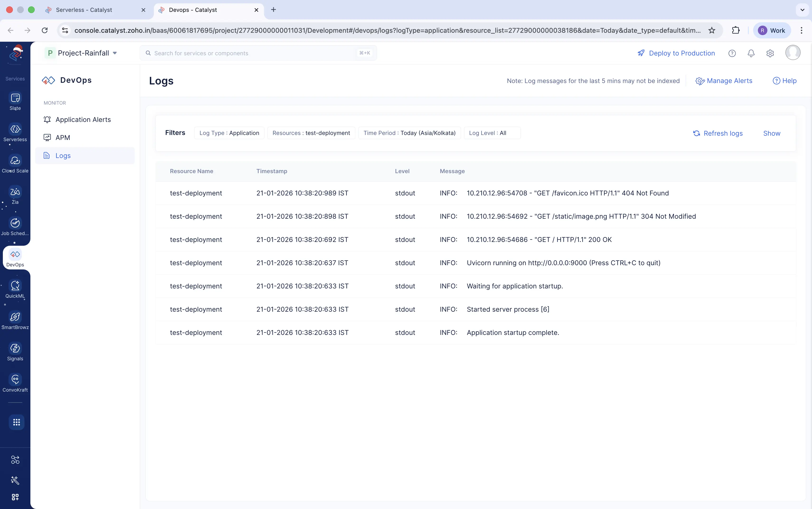812x509 pixels.
Task: Go to Application Alerts in the Monitor menu
Action: pos(83,119)
